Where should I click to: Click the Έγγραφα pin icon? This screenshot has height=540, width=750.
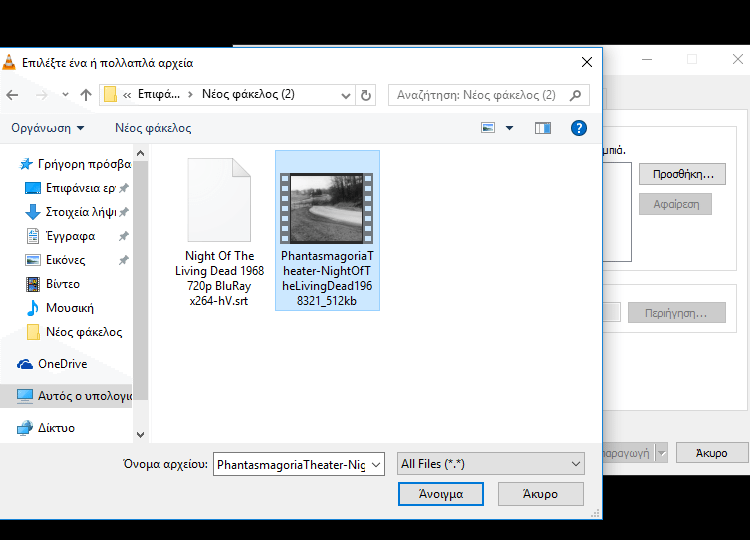coord(124,236)
